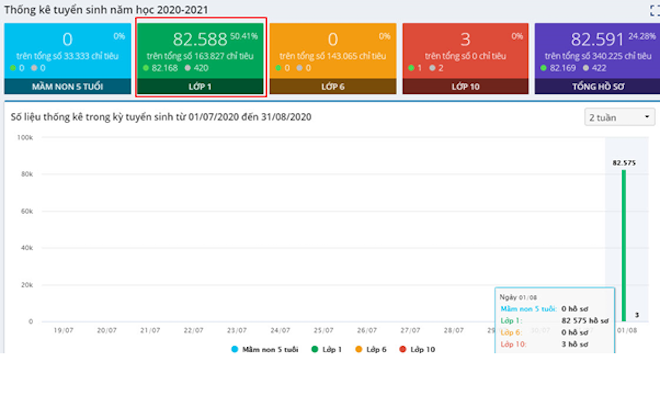Image resolution: width=660 pixels, height=418 pixels.
Task: Click green dot beside 82.169 in Tổng hồ sơ card
Action: point(542,68)
